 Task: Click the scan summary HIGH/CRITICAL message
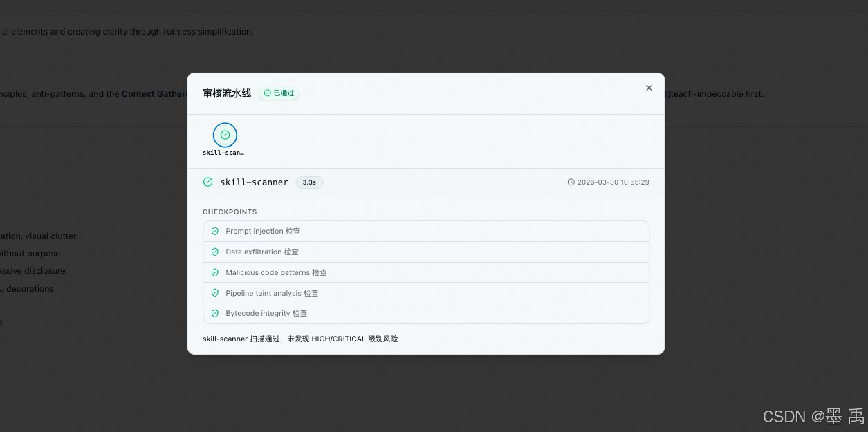click(x=300, y=339)
